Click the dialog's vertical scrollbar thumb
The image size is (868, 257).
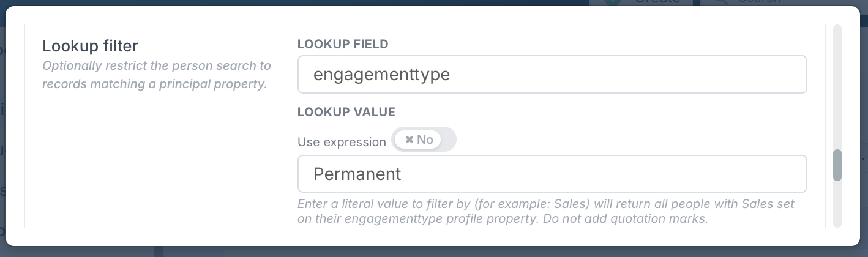click(837, 165)
